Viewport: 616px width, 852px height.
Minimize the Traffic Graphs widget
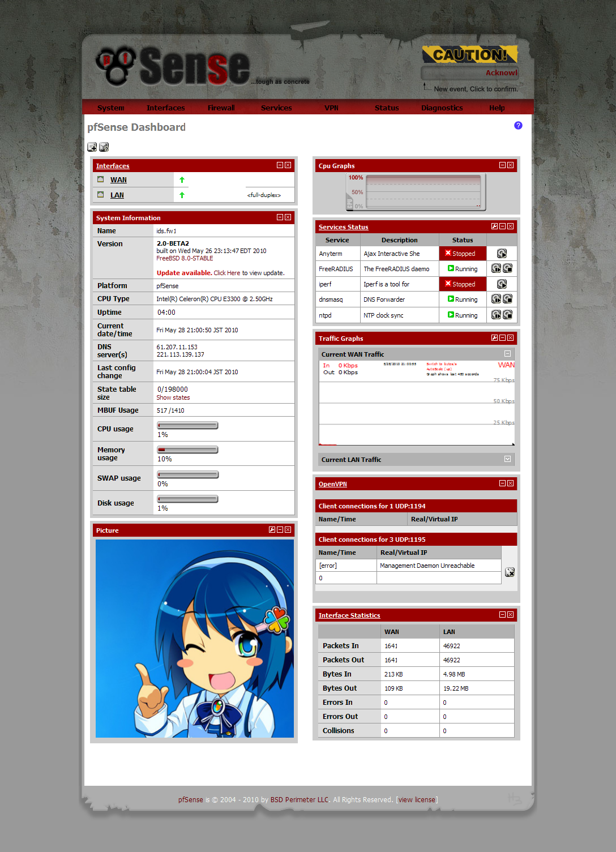[502, 338]
